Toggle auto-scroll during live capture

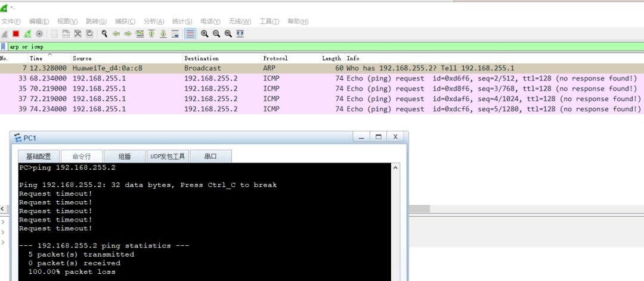click(175, 34)
